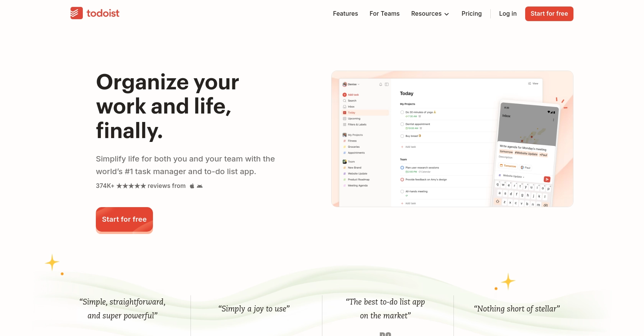This screenshot has height=336, width=644.
Task: Click the 'Simple, straightforward, and super powerful' quote
Action: [x=123, y=309]
